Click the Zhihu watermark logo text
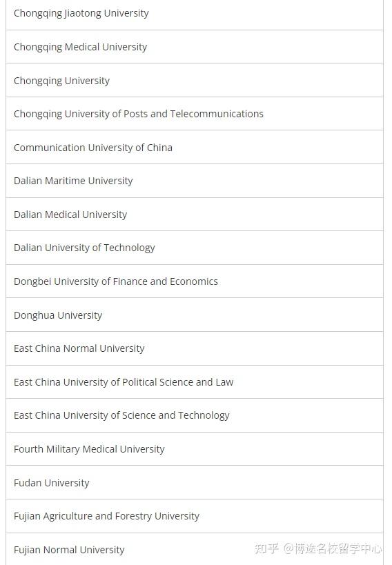This screenshot has width=392, height=565. [266, 548]
